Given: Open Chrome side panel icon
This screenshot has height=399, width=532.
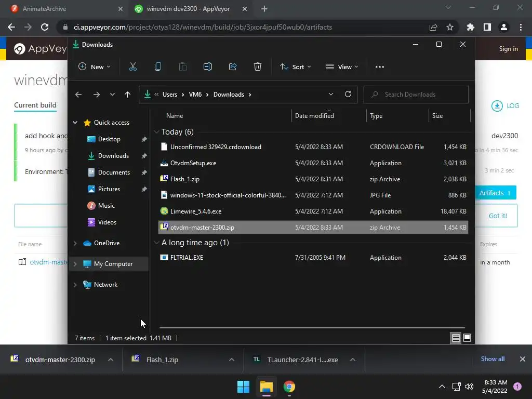Looking at the screenshot, I should pos(487,27).
